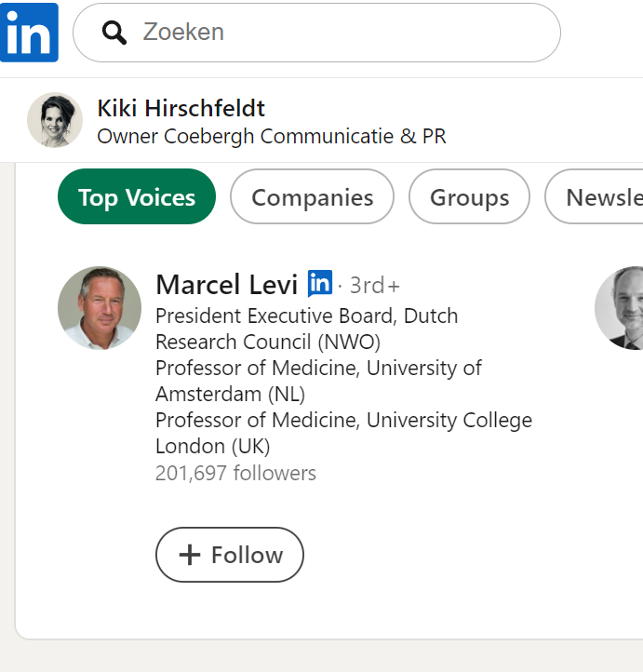Switch to the Companies tab
This screenshot has height=672, width=643.
(312, 196)
